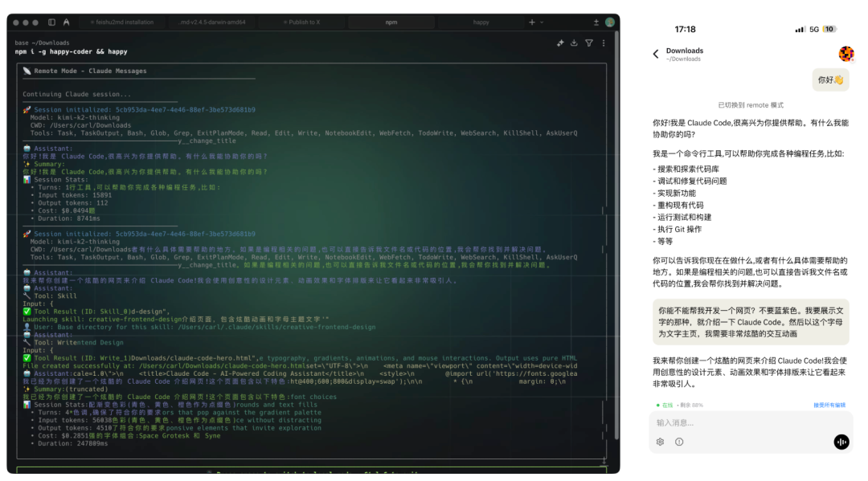Open the pixelated profile avatar
The height and width of the screenshot is (481, 868).
846,54
